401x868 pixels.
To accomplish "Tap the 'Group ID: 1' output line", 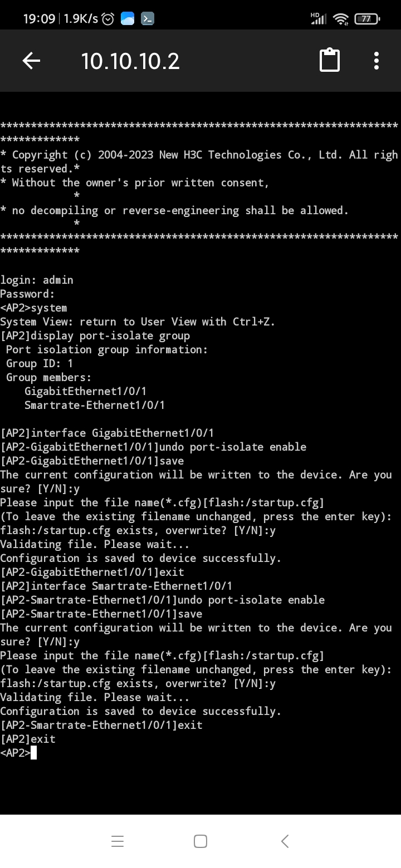I will (x=40, y=363).
